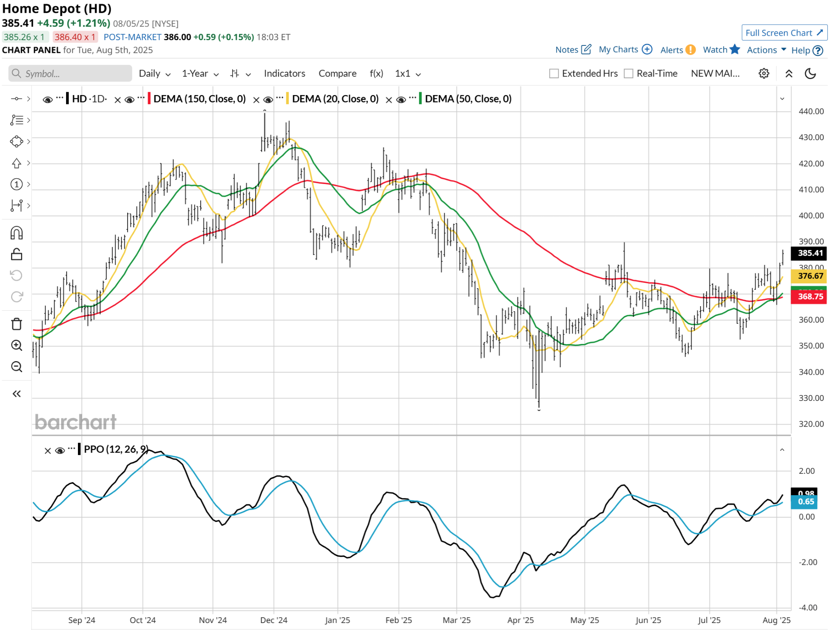Open the Daily frequency dropdown
840x630 pixels.
155,74
